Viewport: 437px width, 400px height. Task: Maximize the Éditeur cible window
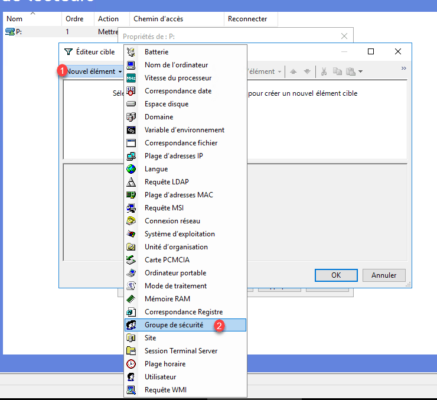point(371,51)
